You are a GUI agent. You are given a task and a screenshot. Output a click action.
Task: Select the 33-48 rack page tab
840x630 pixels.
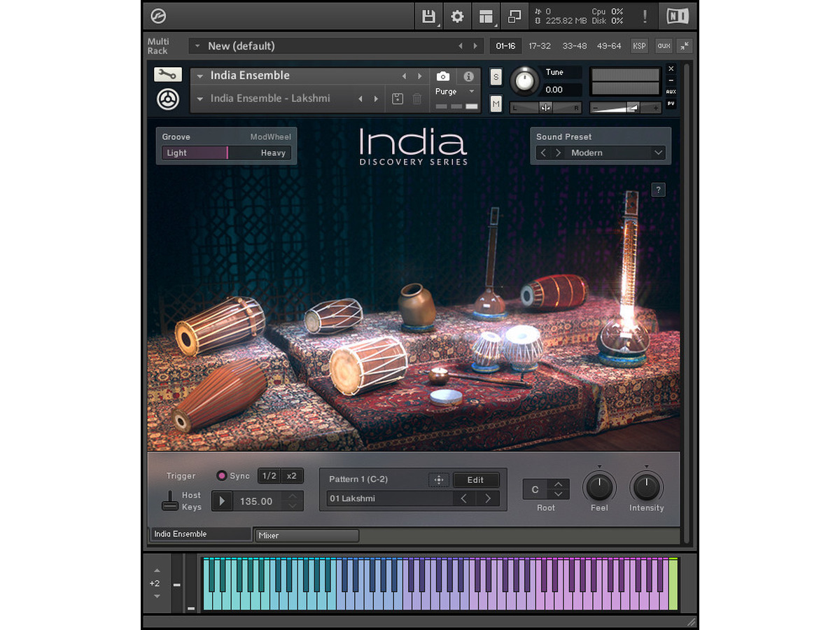click(575, 45)
